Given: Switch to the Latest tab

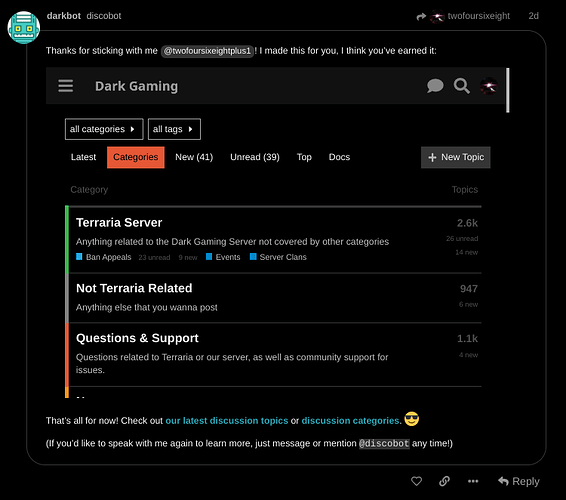Looking at the screenshot, I should 83,157.
